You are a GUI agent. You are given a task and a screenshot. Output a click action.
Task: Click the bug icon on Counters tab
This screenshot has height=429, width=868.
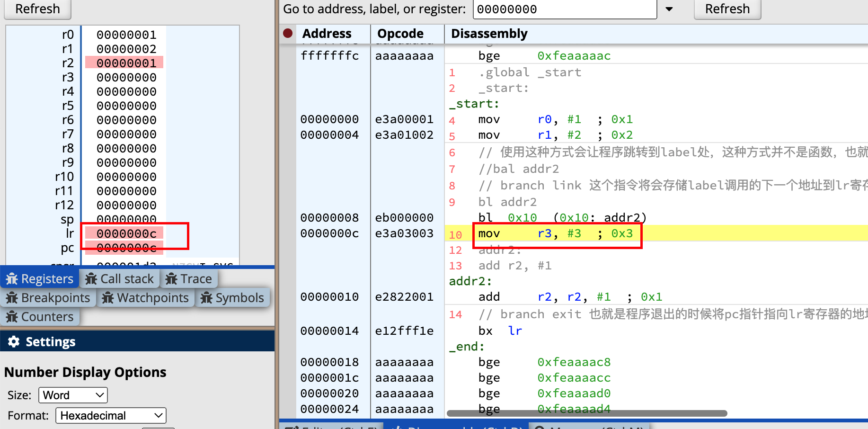12,317
